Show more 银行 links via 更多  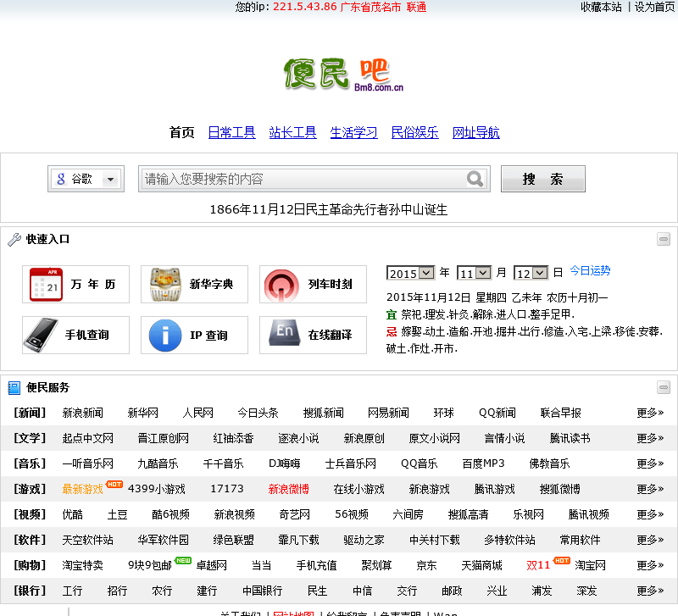click(650, 591)
